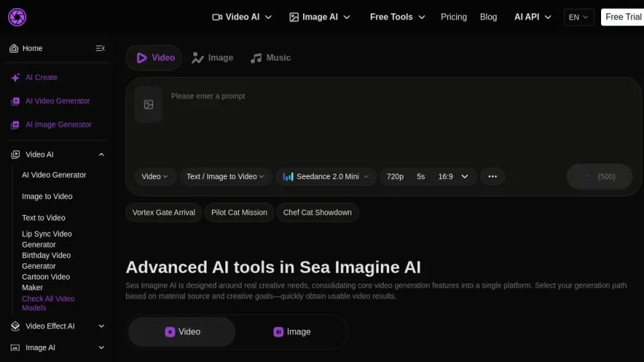Click Check All Video Models link
The image size is (644, 362).
click(x=48, y=303)
